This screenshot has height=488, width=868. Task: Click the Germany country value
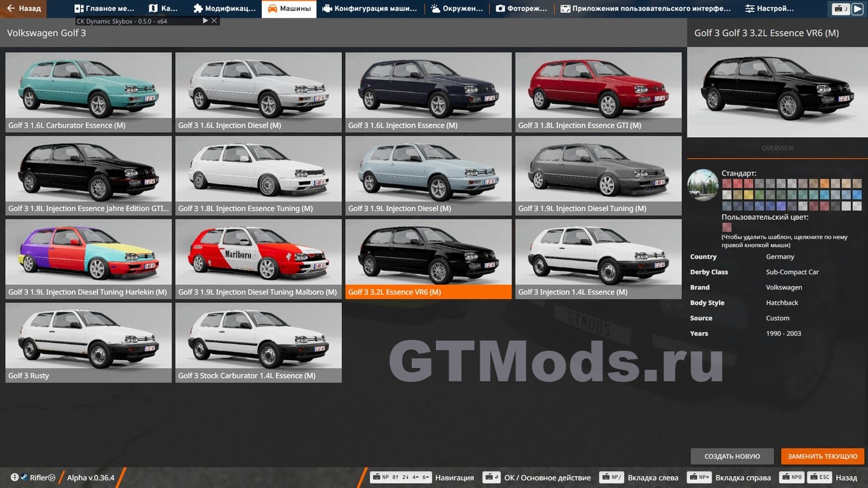[780, 257]
